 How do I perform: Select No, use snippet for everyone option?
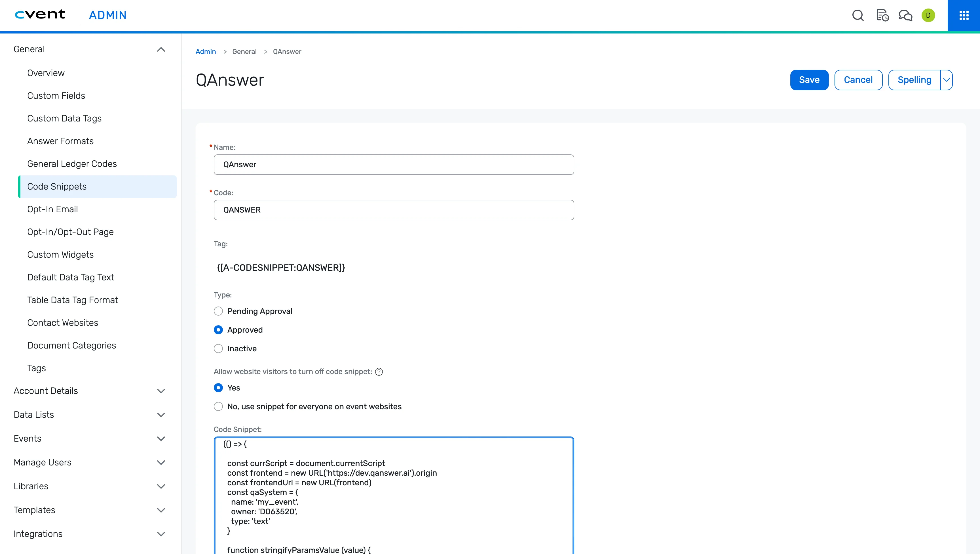point(218,406)
